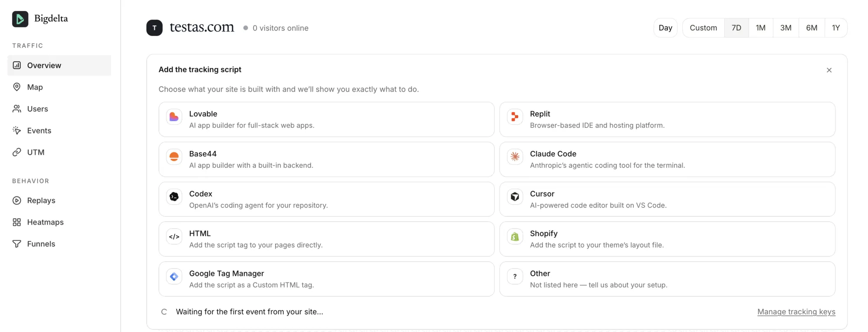Click the Heatmaps sidebar label
This screenshot has height=332, width=868.
[45, 222]
